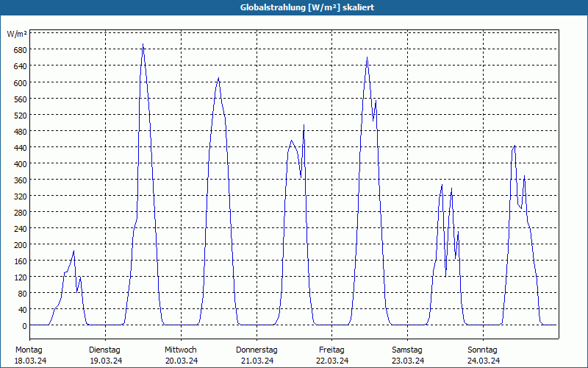Click the Donnerstag day label
The height and width of the screenshot is (368, 588).
pyautogui.click(x=257, y=350)
